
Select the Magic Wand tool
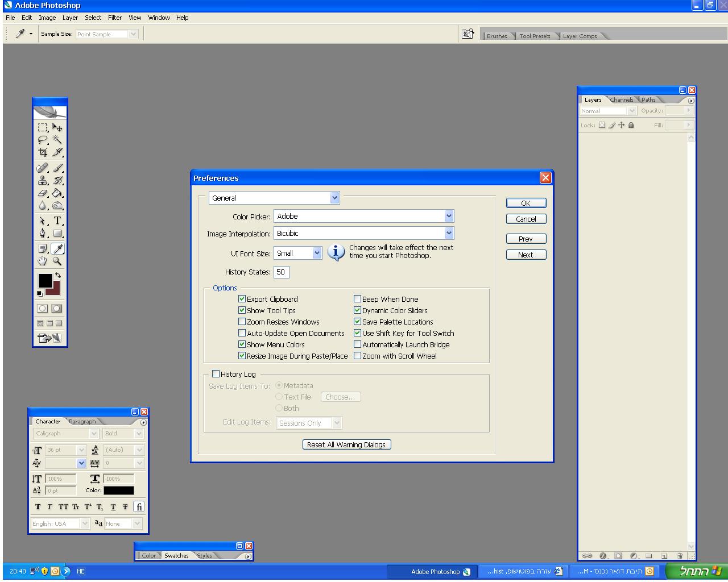click(x=57, y=140)
